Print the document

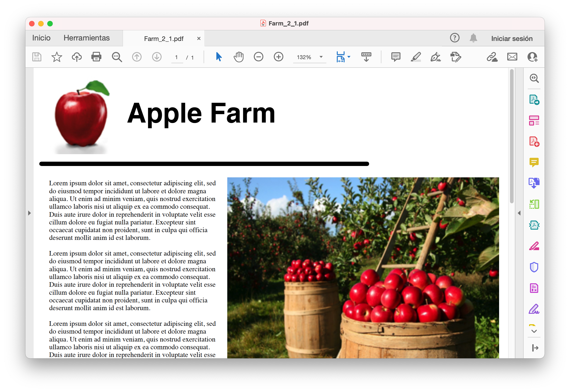tap(96, 57)
